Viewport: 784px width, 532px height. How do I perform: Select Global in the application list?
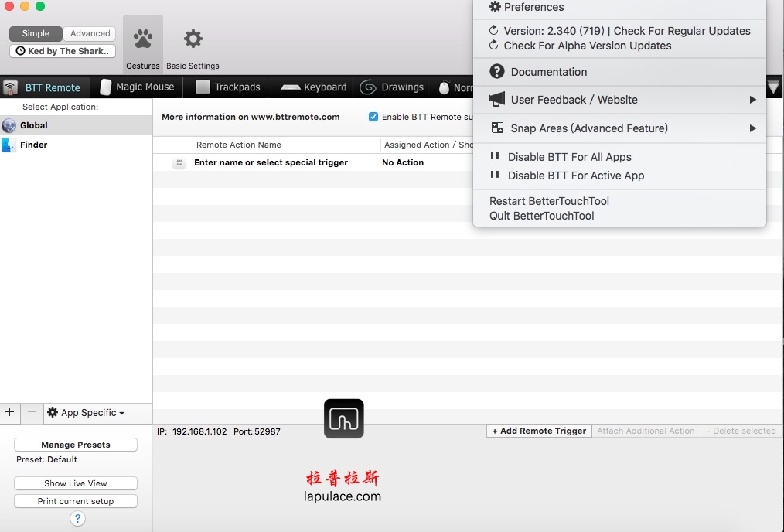76,125
